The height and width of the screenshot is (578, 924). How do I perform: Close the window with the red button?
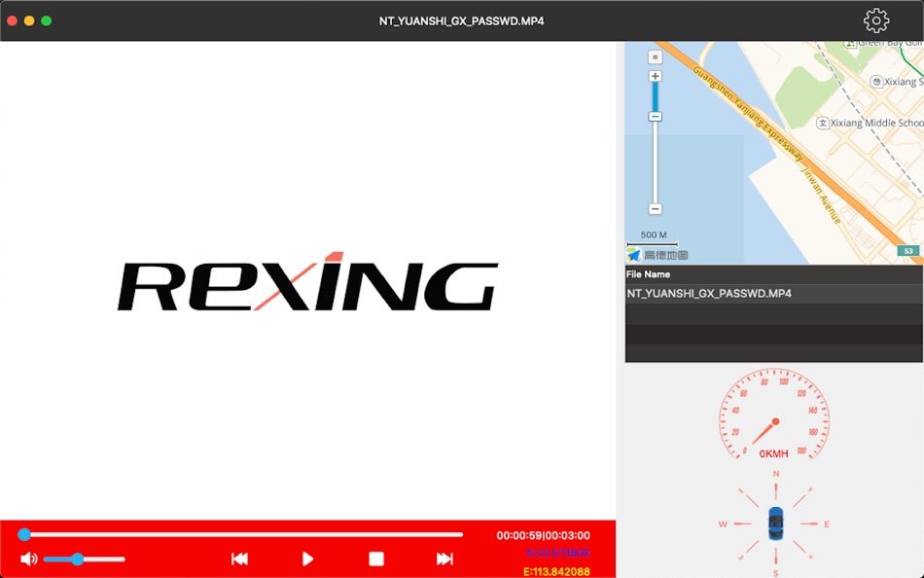coord(12,20)
